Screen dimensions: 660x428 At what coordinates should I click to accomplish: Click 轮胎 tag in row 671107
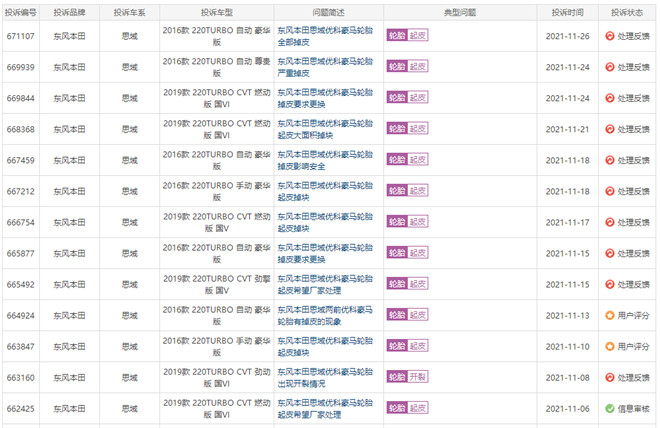pos(397,35)
